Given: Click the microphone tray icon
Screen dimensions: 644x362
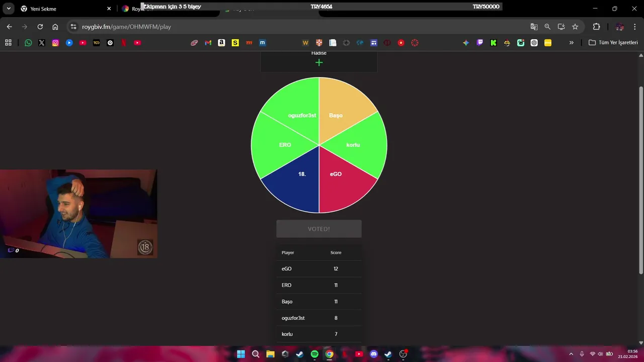Looking at the screenshot, I should tap(582, 354).
